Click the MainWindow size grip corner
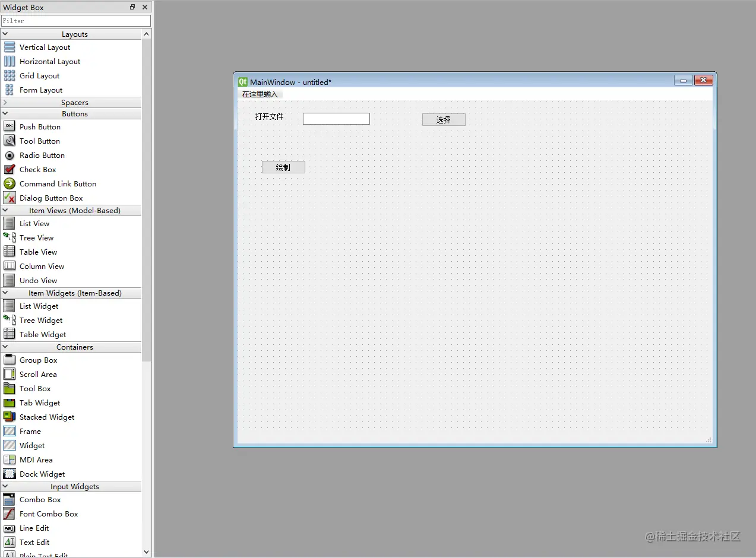Image resolution: width=756 pixels, height=558 pixels. tap(708, 440)
